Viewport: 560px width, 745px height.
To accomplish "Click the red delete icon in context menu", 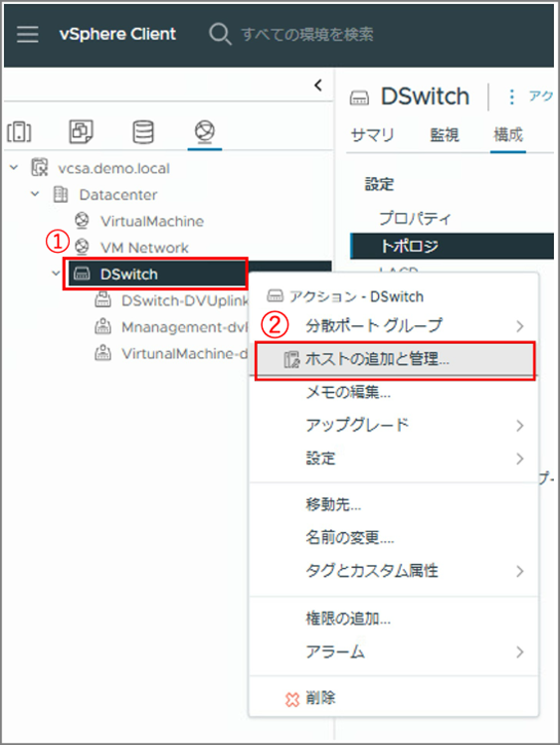I will pos(292,699).
